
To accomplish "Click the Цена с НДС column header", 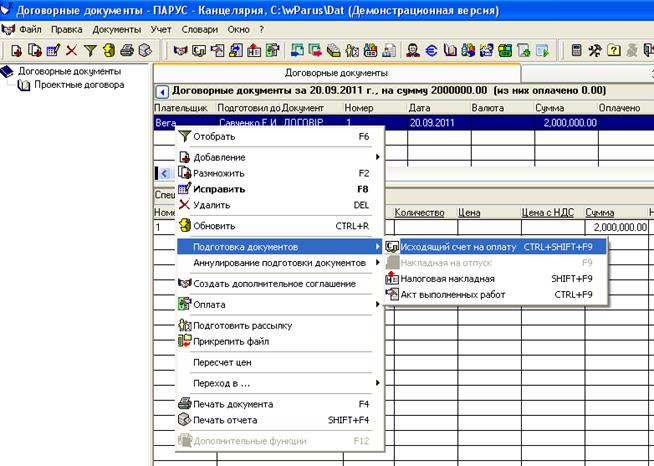I will click(x=553, y=213).
